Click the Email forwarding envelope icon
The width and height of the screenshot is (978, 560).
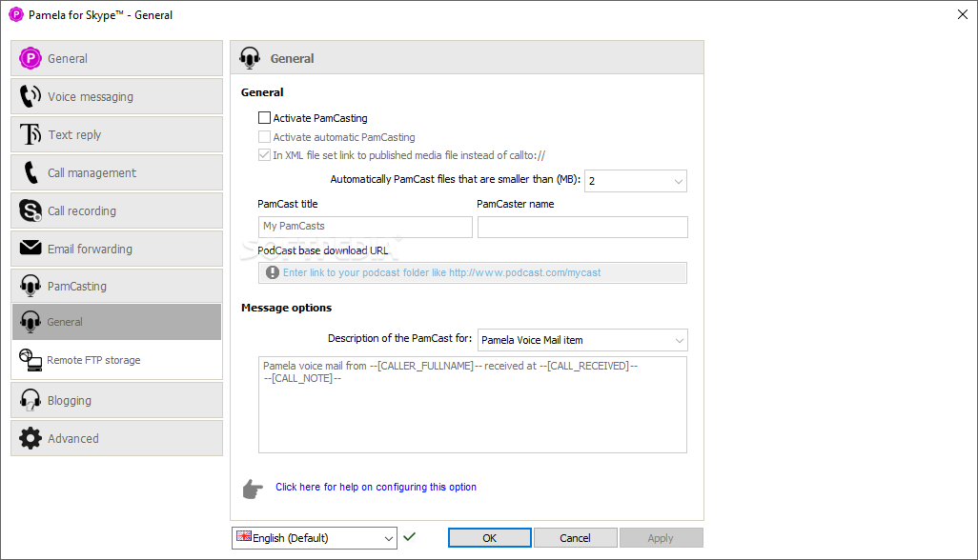pos(30,248)
